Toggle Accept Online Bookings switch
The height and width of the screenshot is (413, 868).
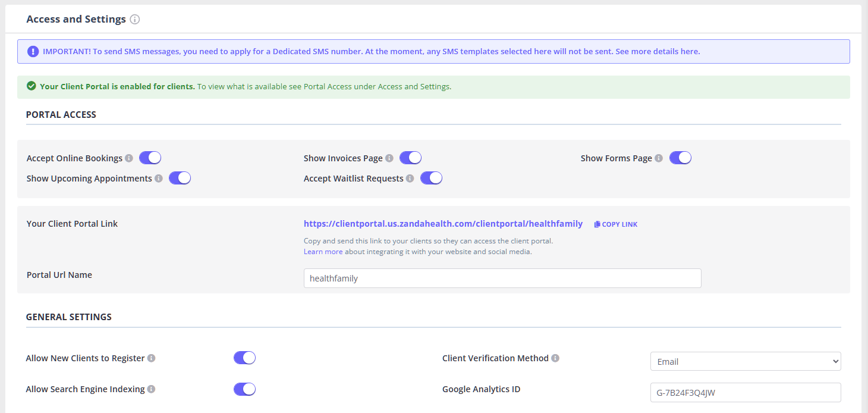pyautogui.click(x=150, y=158)
